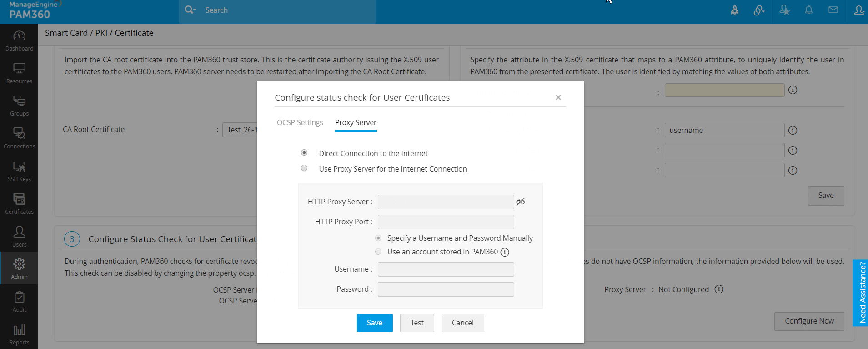868x349 pixels.
Task: Open the user profile menu icon
Action: point(858,10)
